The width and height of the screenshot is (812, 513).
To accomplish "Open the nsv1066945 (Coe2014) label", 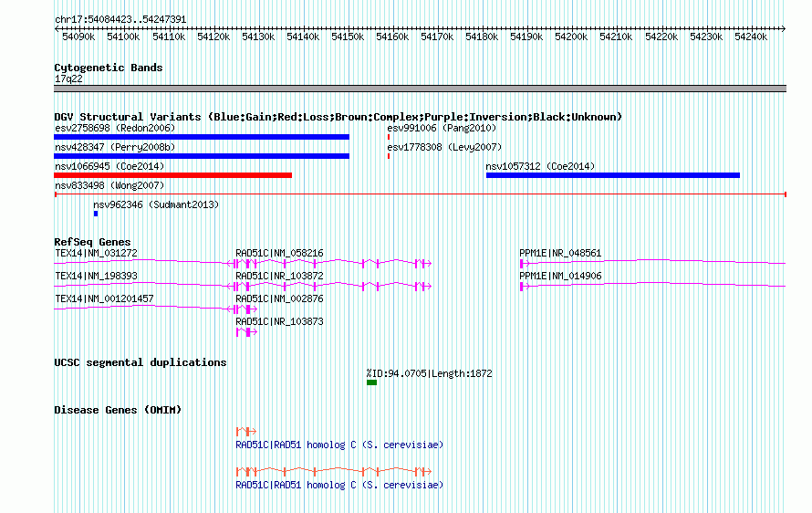I will coord(109,166).
